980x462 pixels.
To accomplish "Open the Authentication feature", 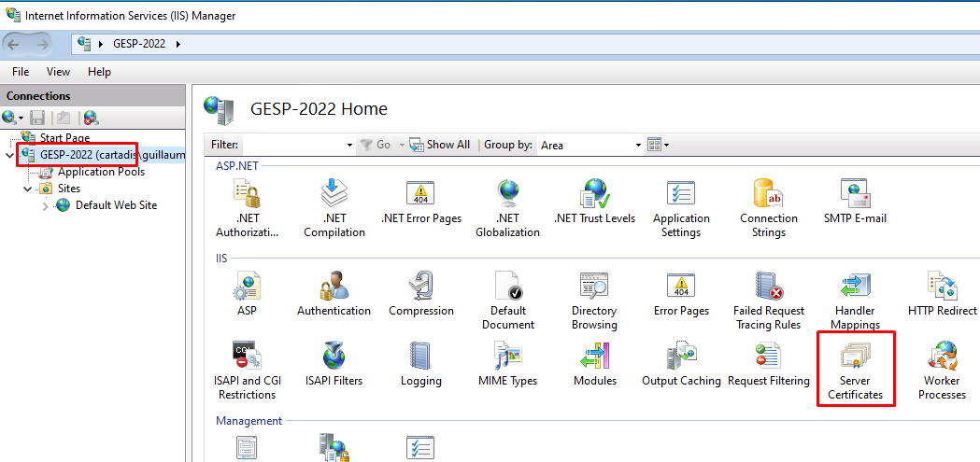I will (334, 294).
